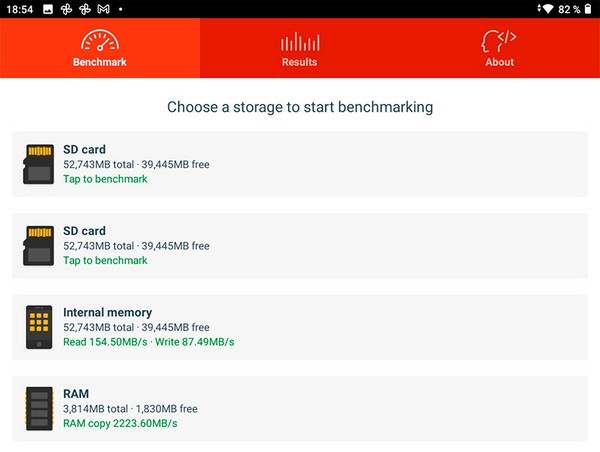Switch to the Benchmark tab label
600x452 pixels.
click(100, 62)
